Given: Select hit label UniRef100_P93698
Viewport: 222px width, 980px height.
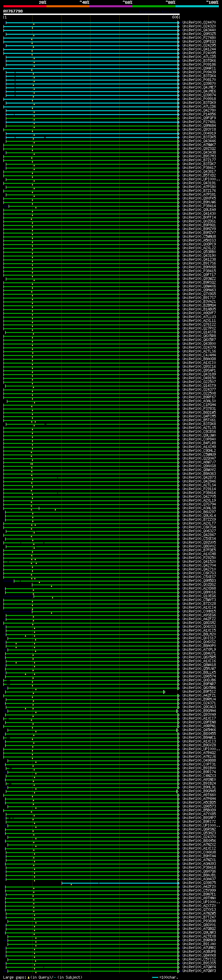Looking at the screenshot, I should 199,921.
